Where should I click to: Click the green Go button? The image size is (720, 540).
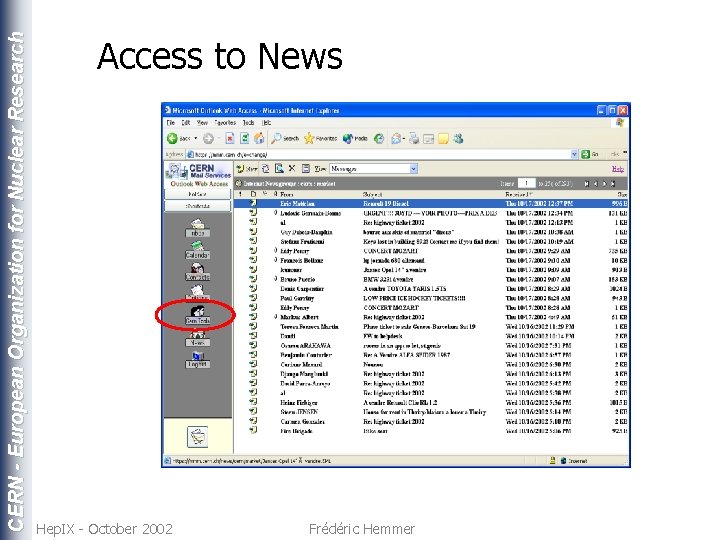[x=590, y=154]
